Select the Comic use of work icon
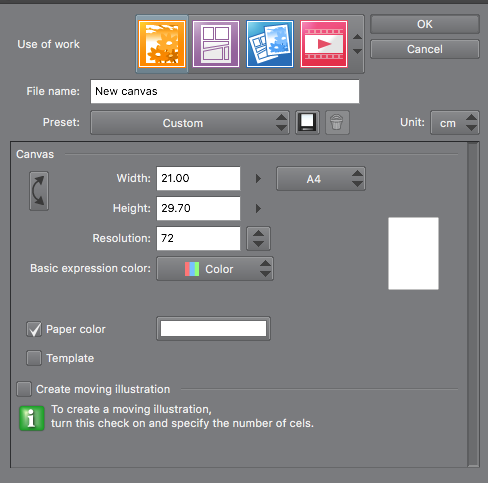This screenshot has width=488, height=483. click(216, 44)
